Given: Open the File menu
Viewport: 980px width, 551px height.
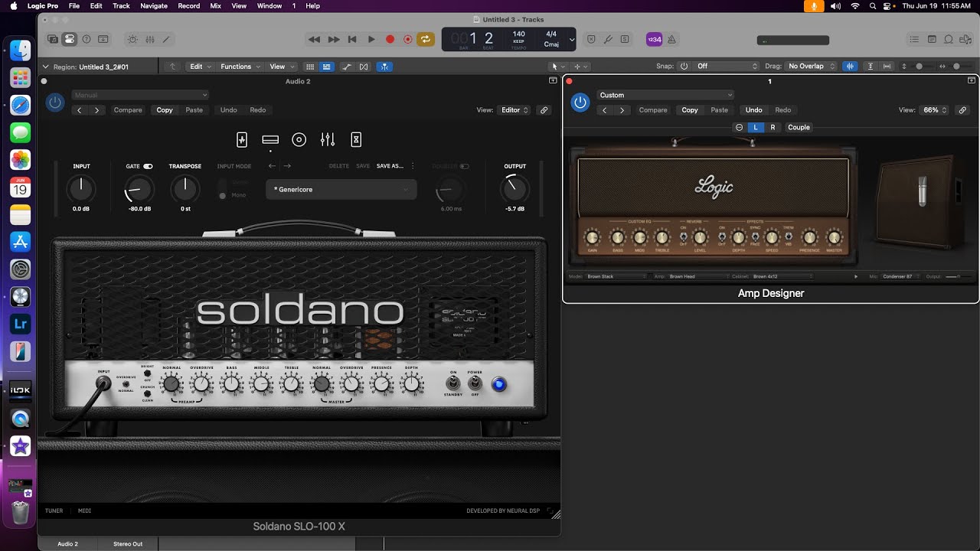Looking at the screenshot, I should click(74, 5).
